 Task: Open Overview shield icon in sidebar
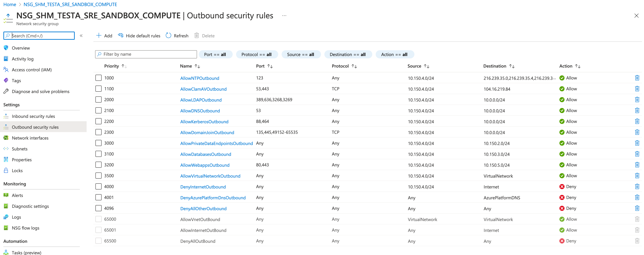[6, 48]
